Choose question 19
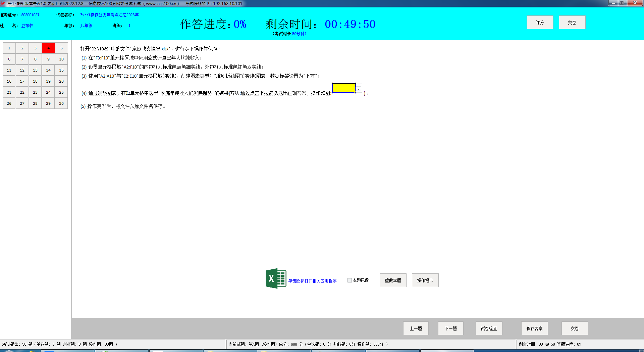The image size is (644, 352). (x=48, y=81)
